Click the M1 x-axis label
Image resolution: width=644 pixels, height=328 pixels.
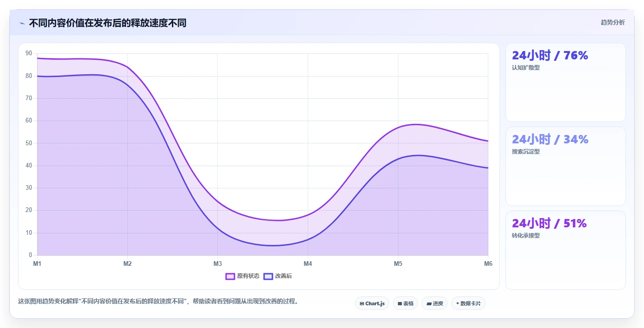tap(37, 264)
